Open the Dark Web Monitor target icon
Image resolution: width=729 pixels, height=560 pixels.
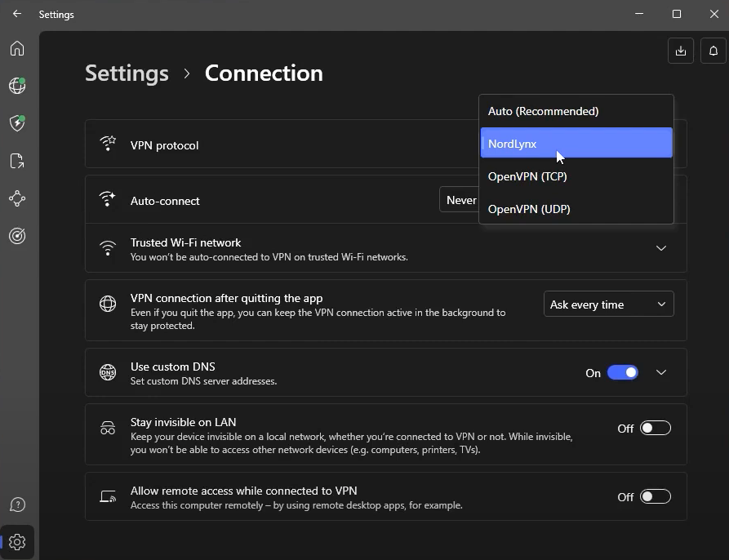(17, 236)
